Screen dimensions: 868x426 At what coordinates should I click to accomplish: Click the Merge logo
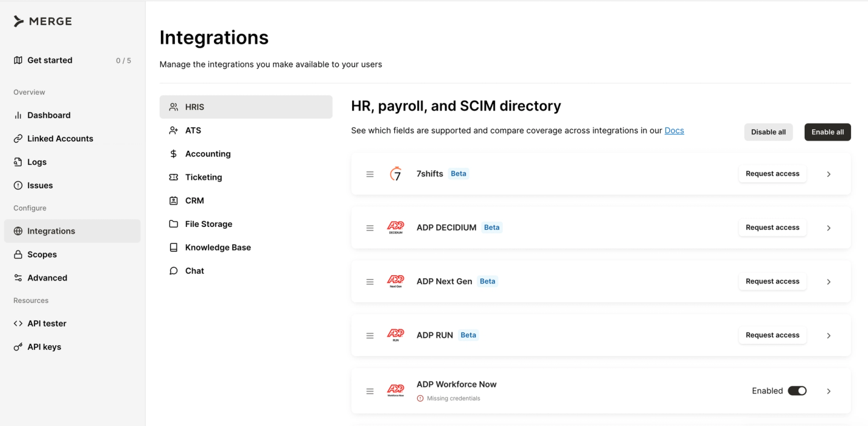[x=42, y=21]
